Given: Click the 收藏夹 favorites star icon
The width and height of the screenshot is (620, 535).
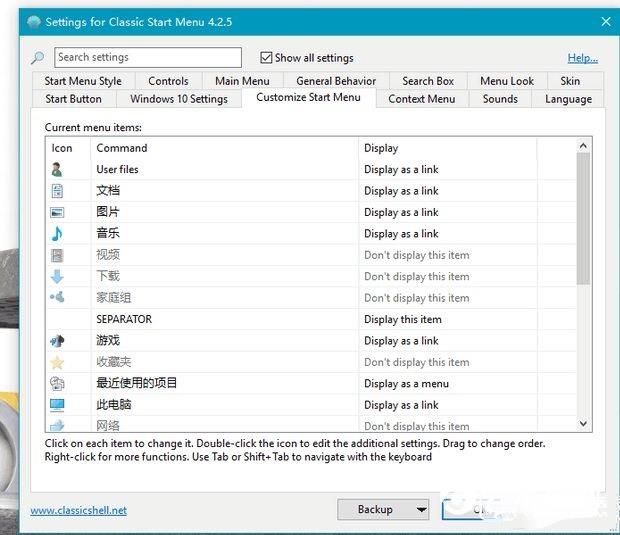Looking at the screenshot, I should tap(57, 362).
